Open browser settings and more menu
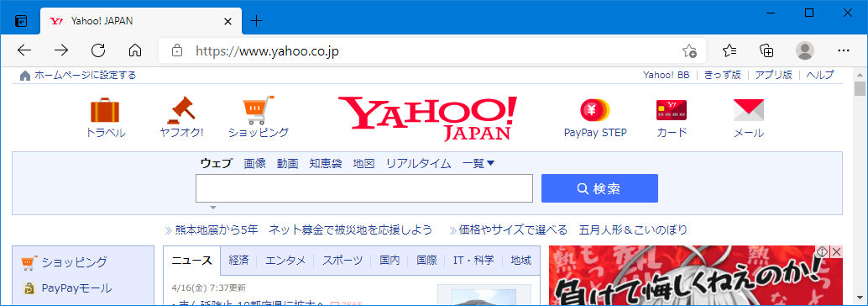 tap(843, 51)
